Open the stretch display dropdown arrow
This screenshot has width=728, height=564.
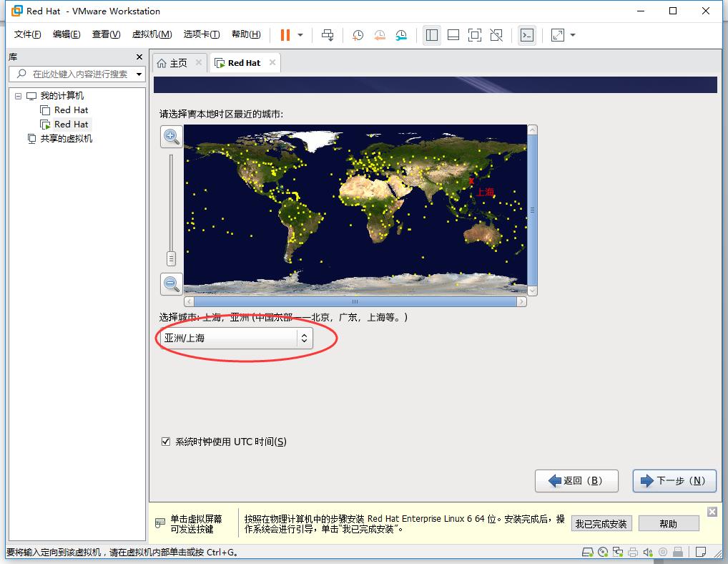(573, 35)
